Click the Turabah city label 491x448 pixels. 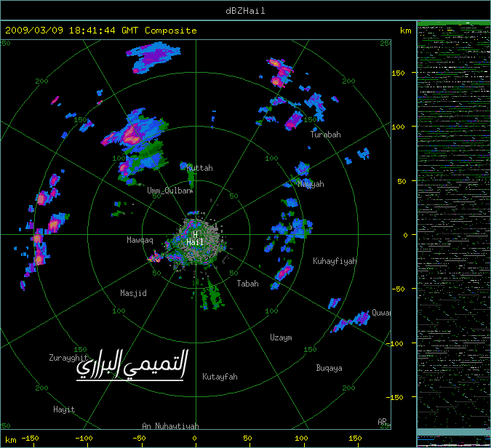point(325,135)
